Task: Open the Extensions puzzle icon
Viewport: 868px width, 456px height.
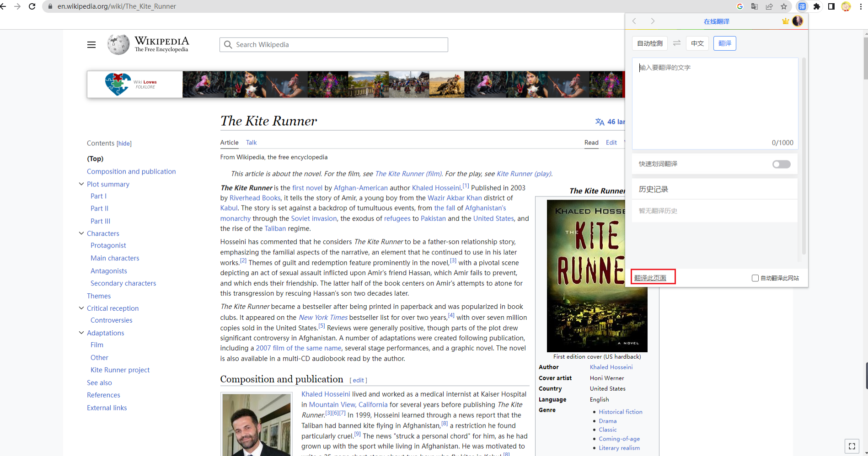Action: 817,6
